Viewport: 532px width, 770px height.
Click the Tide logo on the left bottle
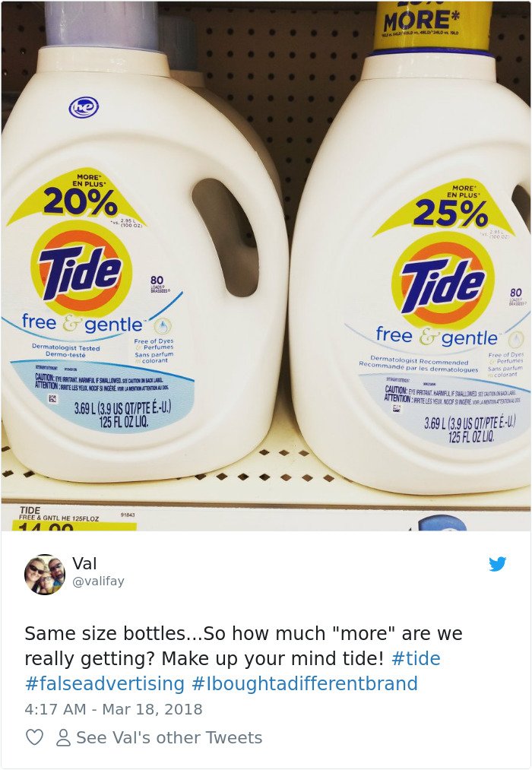[81, 269]
